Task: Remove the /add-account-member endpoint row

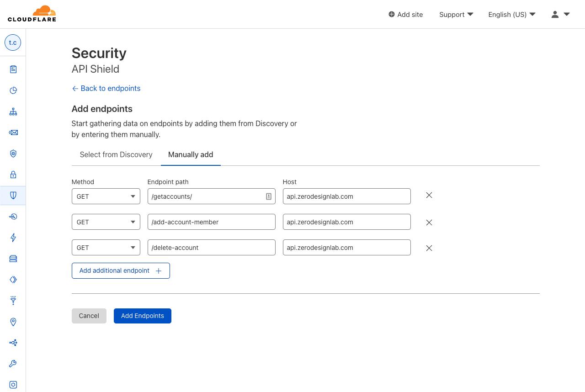Action: click(x=429, y=222)
